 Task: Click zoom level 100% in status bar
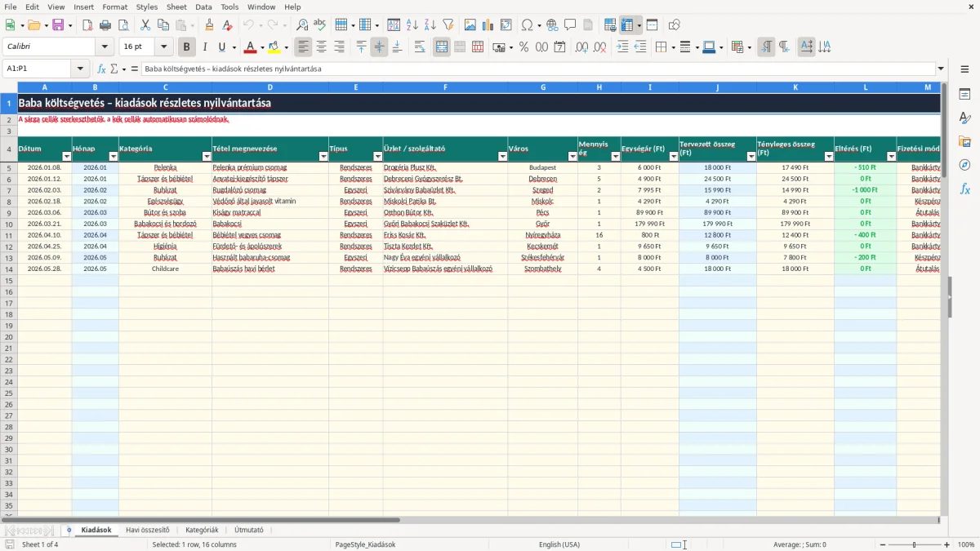click(x=966, y=544)
